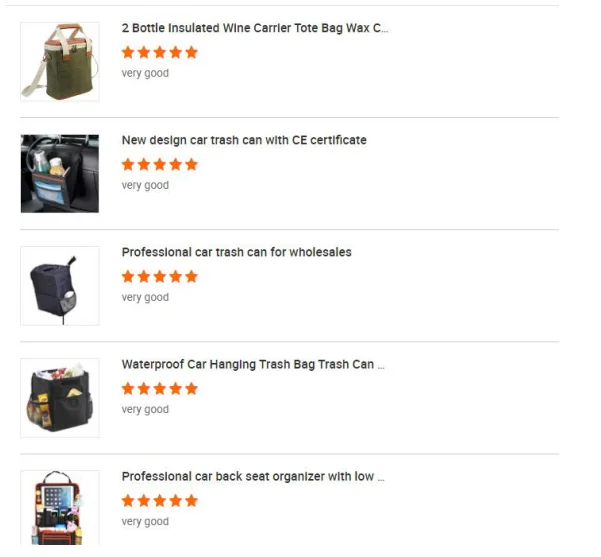
Task: Open the hanging trash bag product image
Action: [60, 398]
